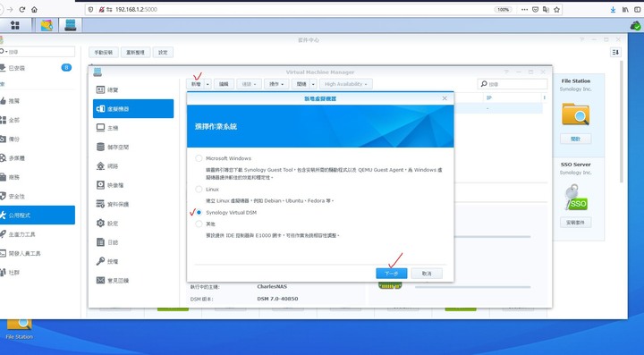The height and width of the screenshot is (355, 644).
Task: Click the 開機 Power On button in VMM
Action: point(301,84)
